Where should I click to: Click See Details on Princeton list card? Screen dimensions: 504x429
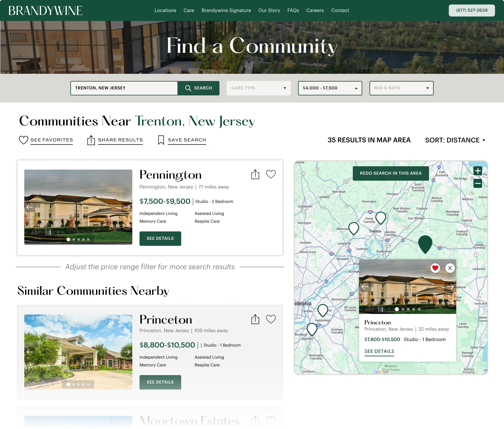(160, 382)
